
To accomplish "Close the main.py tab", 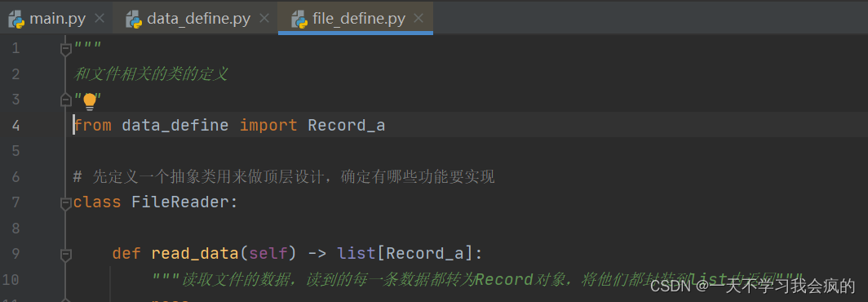I will 100,18.
